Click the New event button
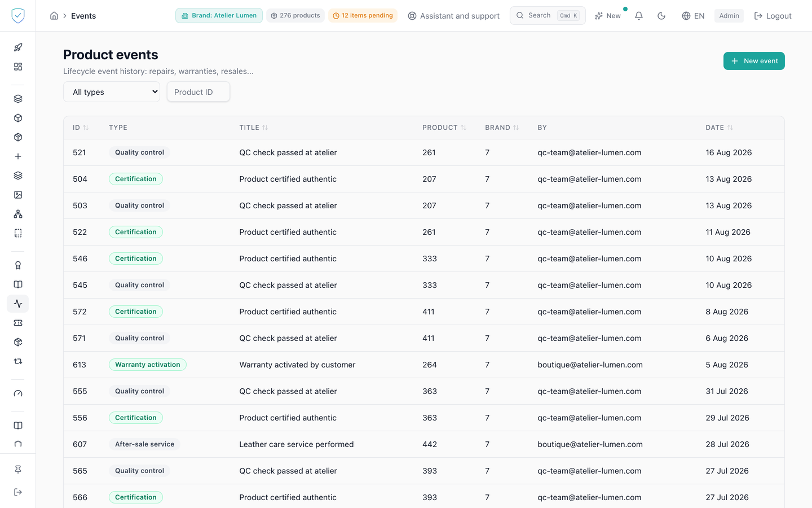The height and width of the screenshot is (508, 812). (754, 61)
